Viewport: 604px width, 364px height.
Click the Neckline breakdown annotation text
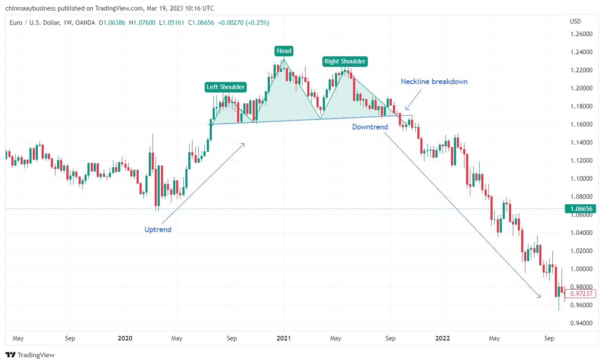(434, 82)
